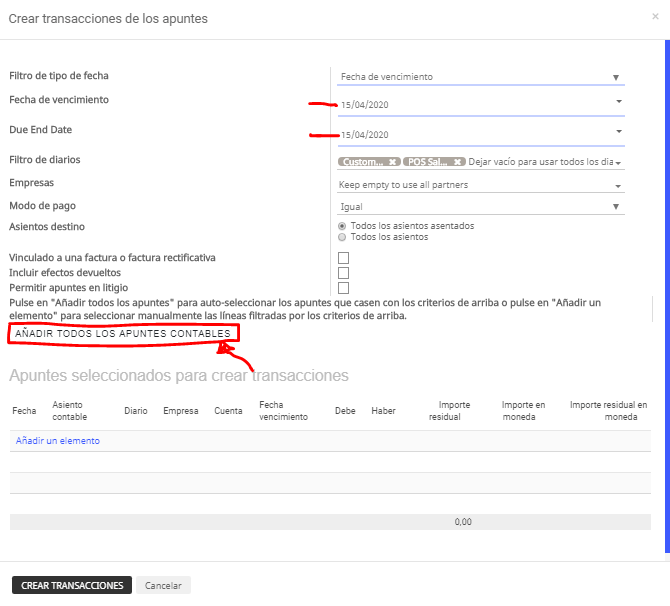Expand the Empresas partners dropdown arrow

618,186
